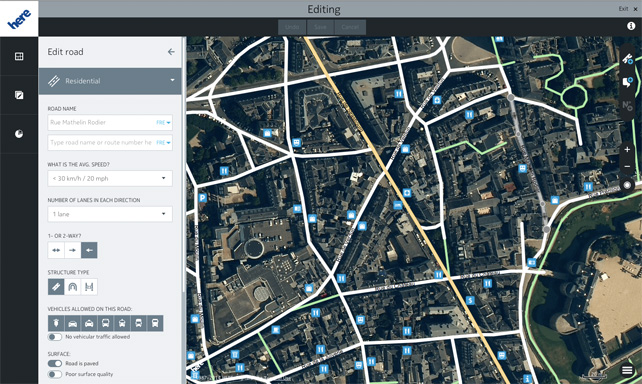Viewport: 642px width, 384px height.
Task: Select bridge structure type
Action: pos(89,287)
